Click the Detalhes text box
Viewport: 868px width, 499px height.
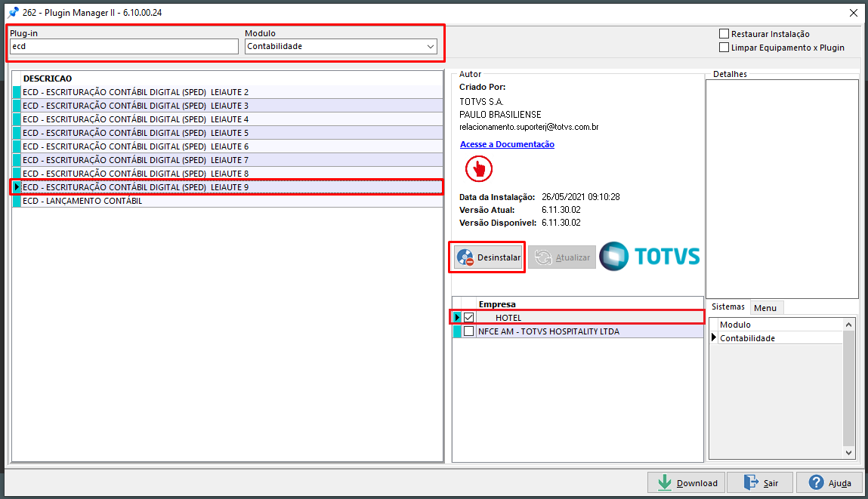pyautogui.click(x=782, y=189)
